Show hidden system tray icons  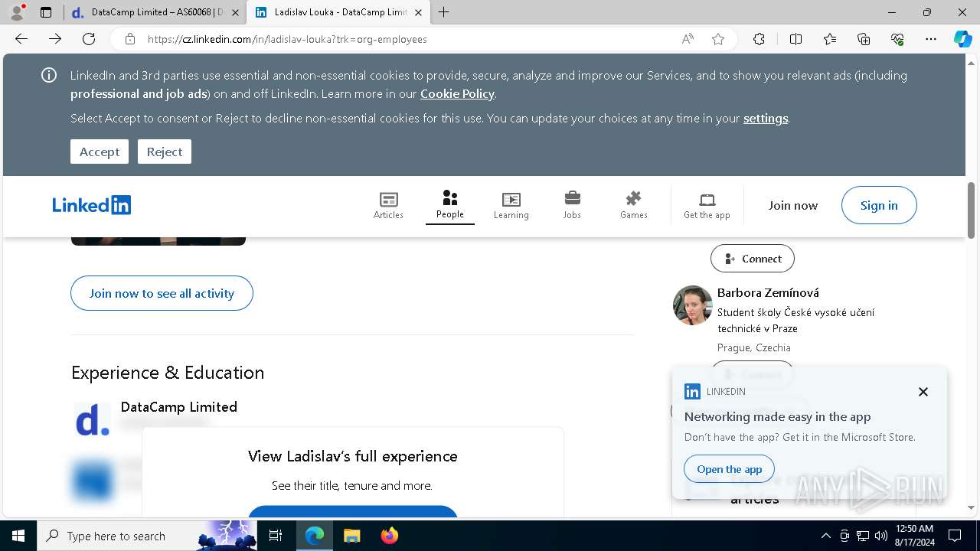click(825, 536)
